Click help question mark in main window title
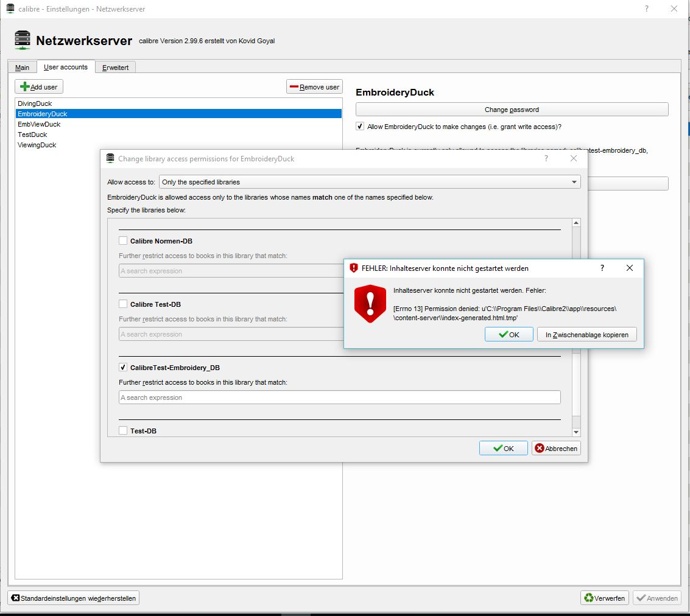The image size is (690, 616). pyautogui.click(x=646, y=9)
